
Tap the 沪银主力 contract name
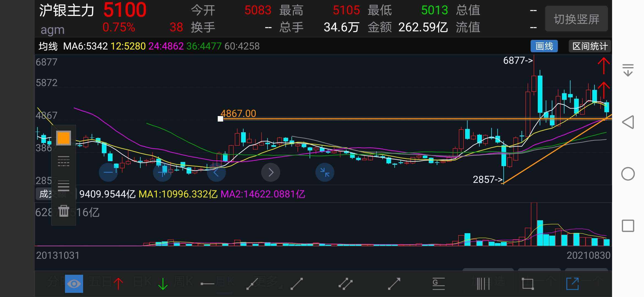[x=67, y=10]
